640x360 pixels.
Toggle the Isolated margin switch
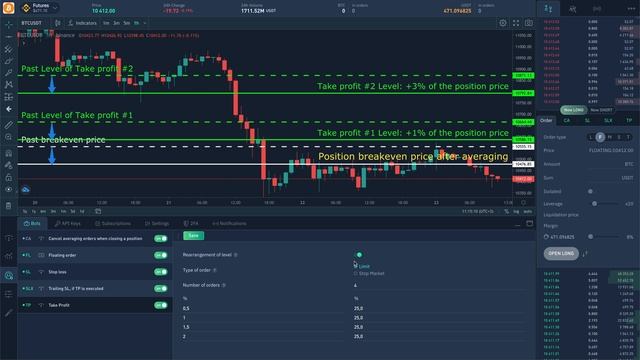point(591,191)
